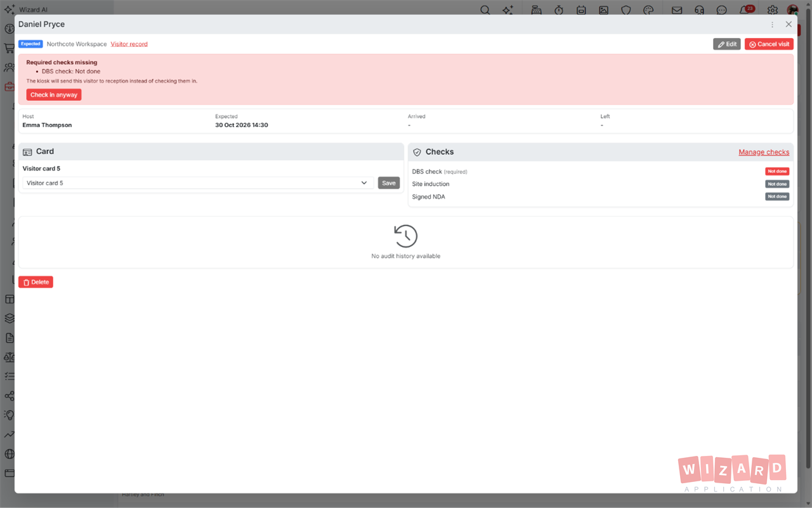Image resolution: width=812 pixels, height=508 pixels.
Task: Click Not done badge for Site induction
Action: (777, 184)
